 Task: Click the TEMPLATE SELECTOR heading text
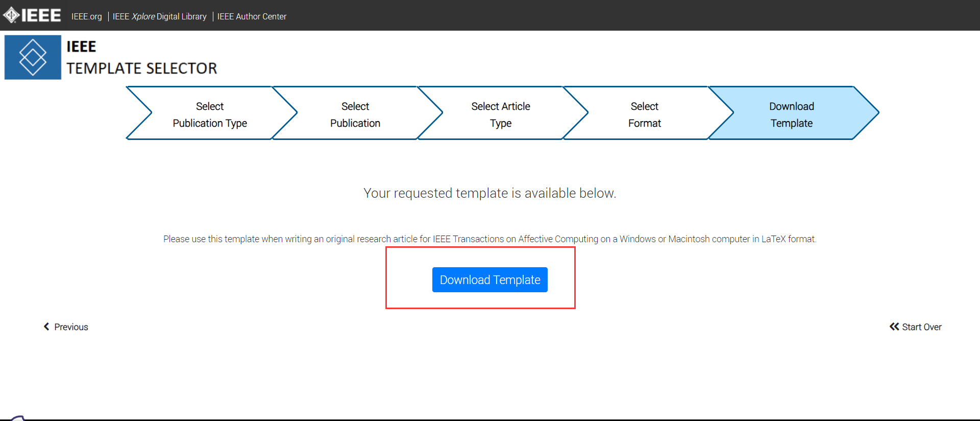coord(142,68)
